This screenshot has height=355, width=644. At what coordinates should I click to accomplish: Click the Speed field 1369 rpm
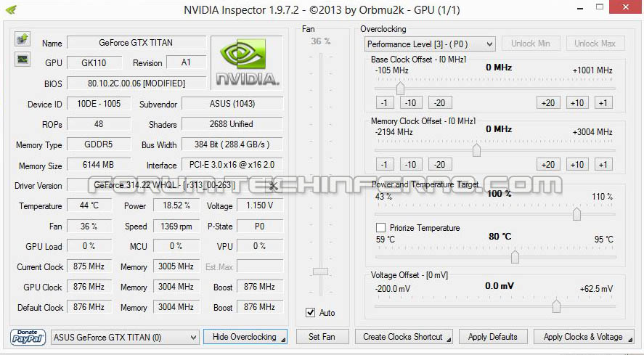176,226
